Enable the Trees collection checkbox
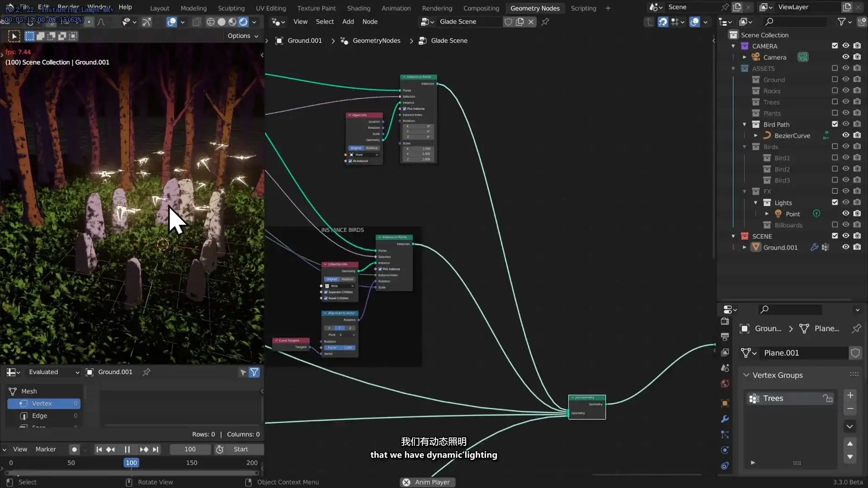This screenshot has width=868, height=488. point(835,102)
